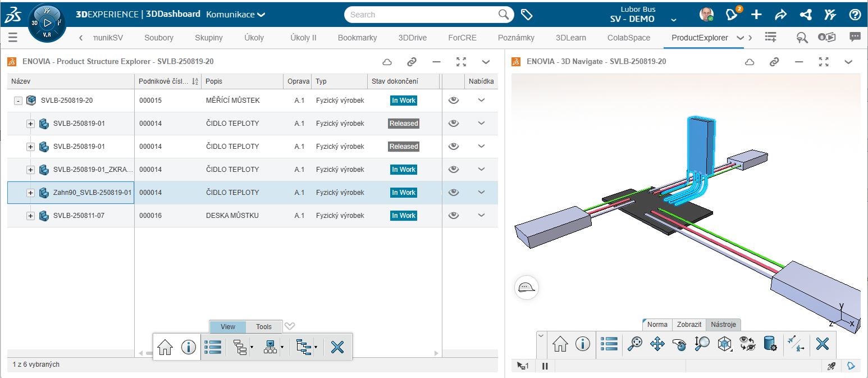Click the hard hat icon in 3D view
The width and height of the screenshot is (868, 378).
coord(527,288)
